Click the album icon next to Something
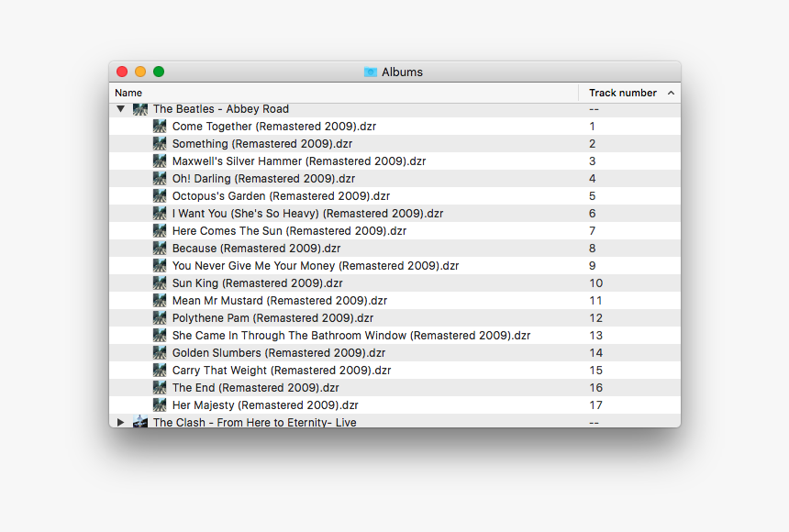The image size is (789, 532). point(159,143)
